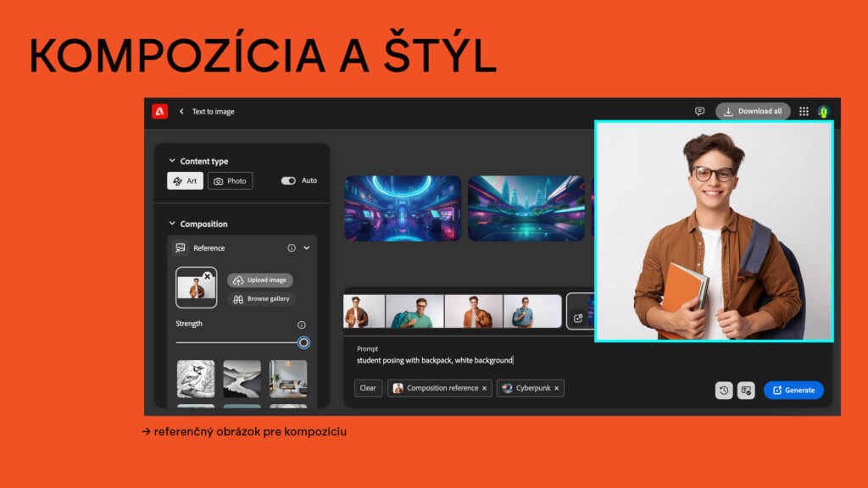The width and height of the screenshot is (868, 488).
Task: Select the Art content type
Action: (186, 181)
